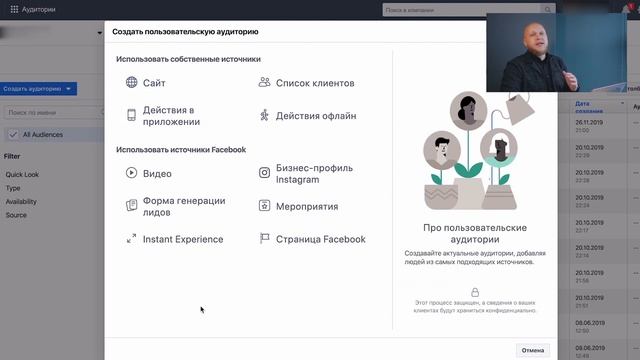The image size is (640, 360).
Task: Click the form icon for Форма генерации лидов
Action: [x=131, y=205]
